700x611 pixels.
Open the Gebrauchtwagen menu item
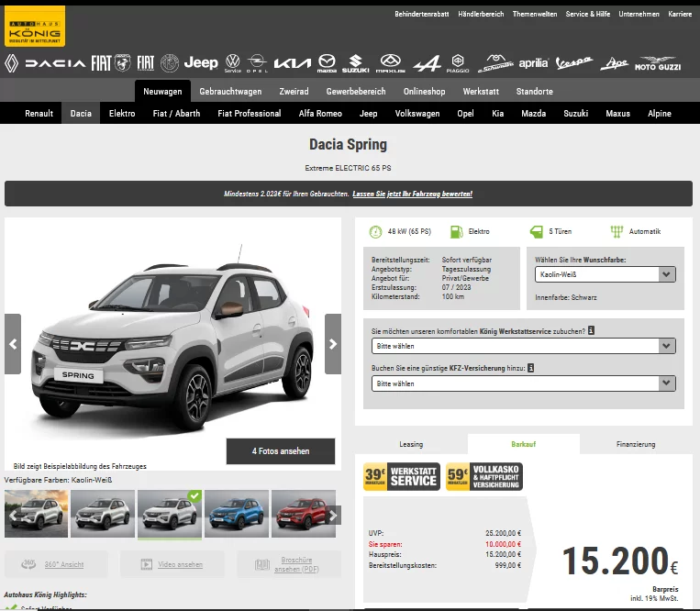[x=230, y=92]
